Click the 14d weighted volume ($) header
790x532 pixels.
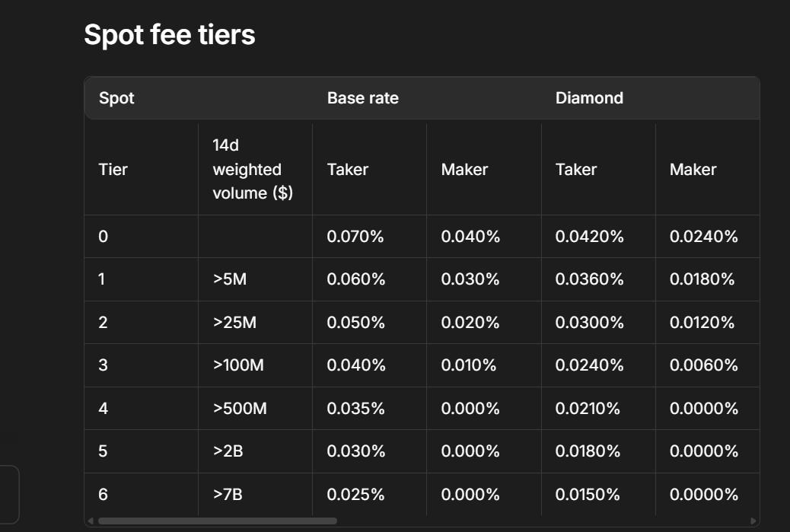247,170
